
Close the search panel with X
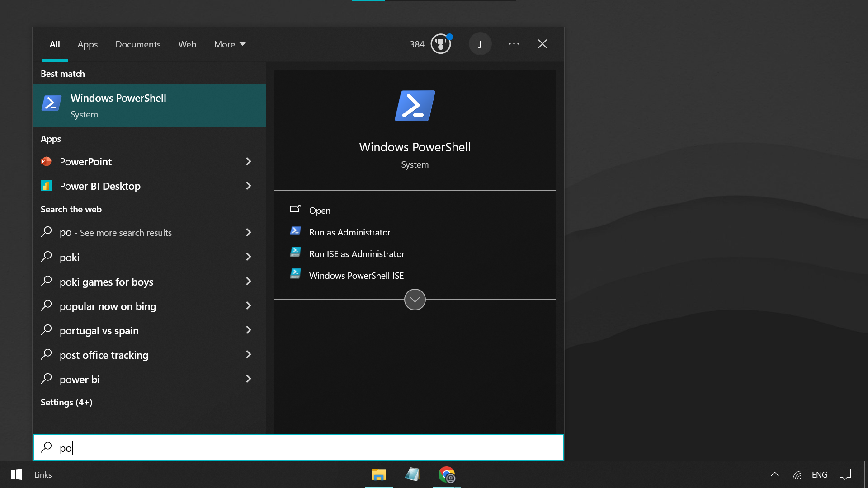coord(542,44)
